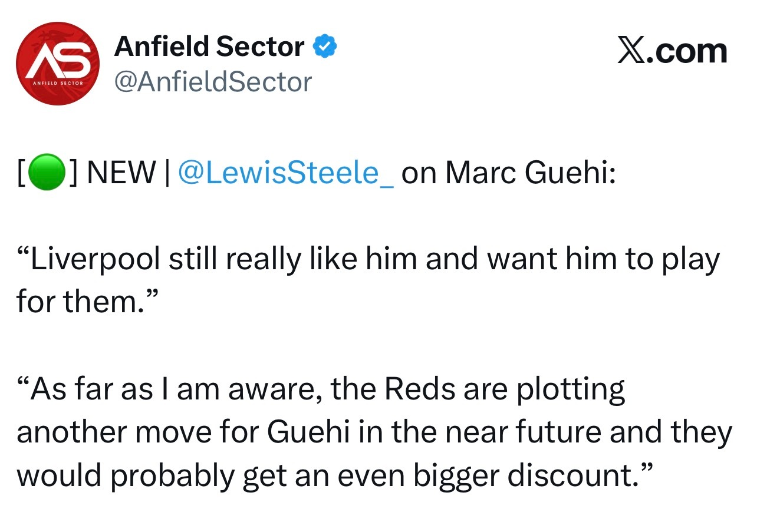Click the blue verified checkmark badge
The height and width of the screenshot is (532, 757).
324,47
